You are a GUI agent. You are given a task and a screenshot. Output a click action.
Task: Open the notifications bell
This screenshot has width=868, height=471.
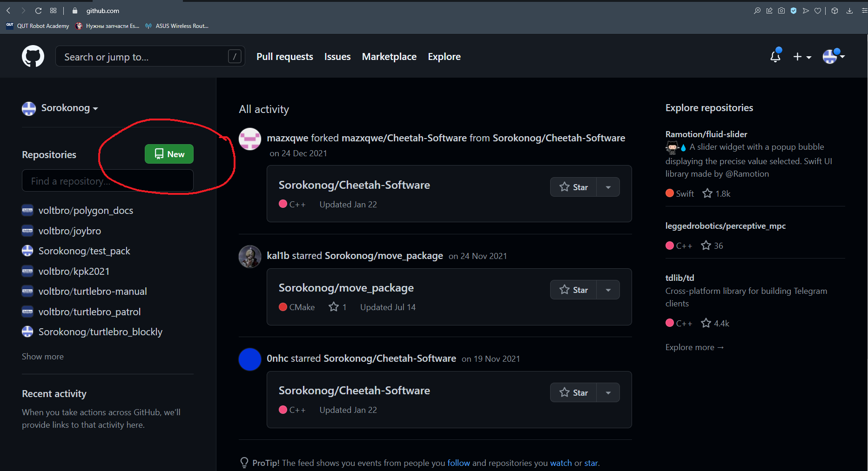click(x=775, y=57)
